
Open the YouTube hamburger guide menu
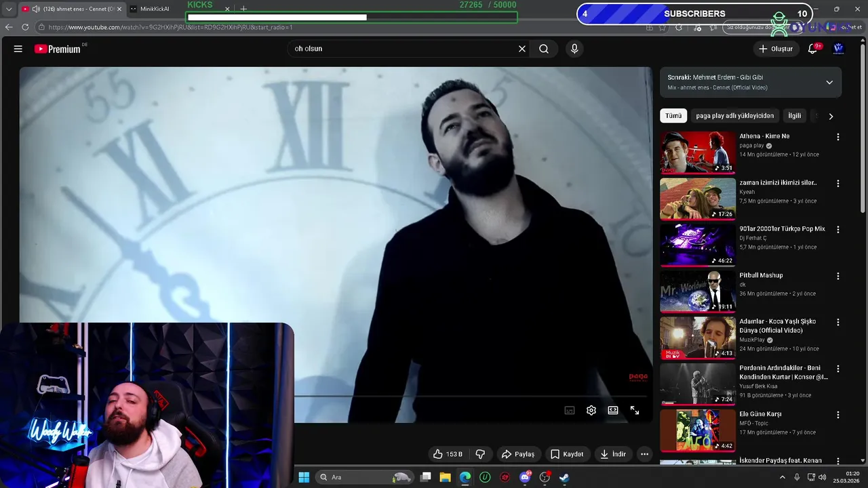[18, 49]
